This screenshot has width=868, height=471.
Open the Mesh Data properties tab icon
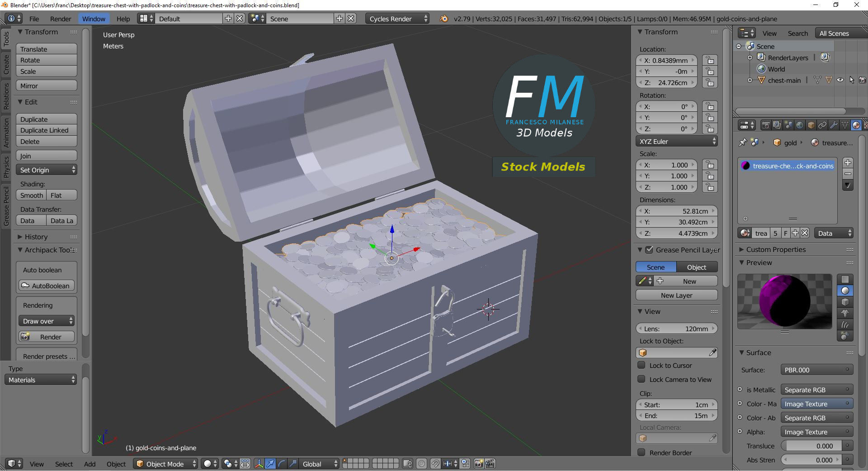845,125
